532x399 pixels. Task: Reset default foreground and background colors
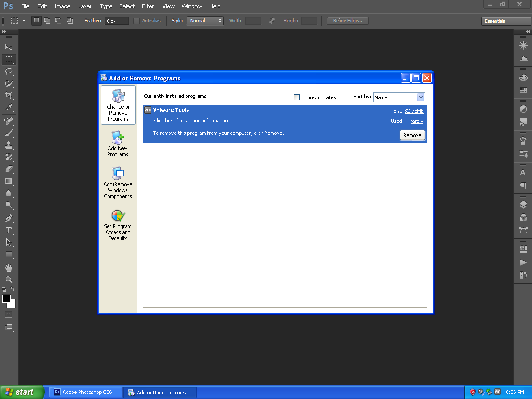tap(4, 290)
